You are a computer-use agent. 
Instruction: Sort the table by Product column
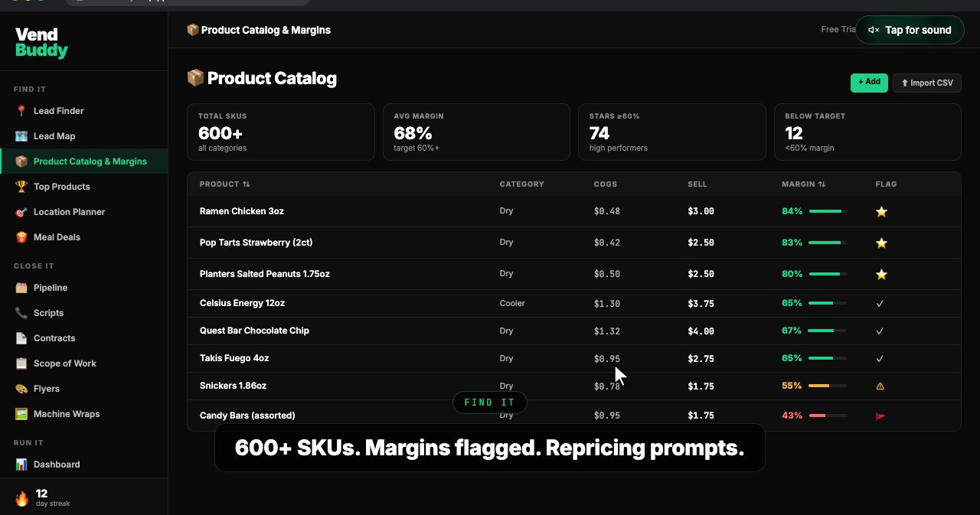pos(224,184)
